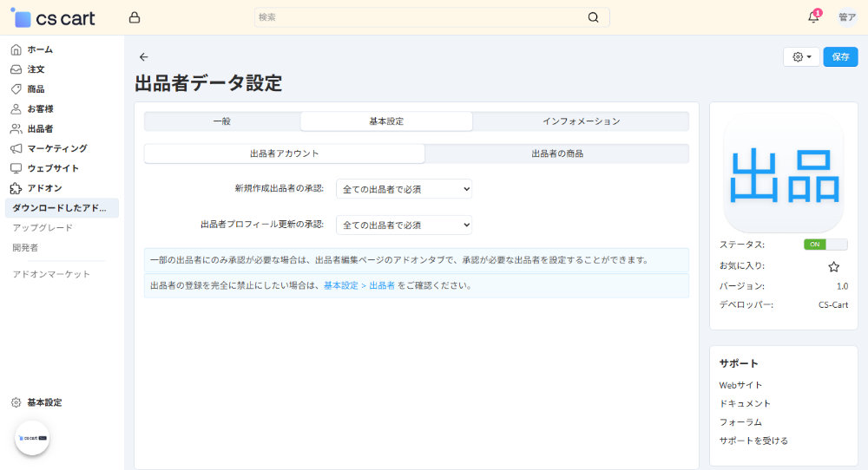Click the ウェブサイト monitor icon

(16, 168)
